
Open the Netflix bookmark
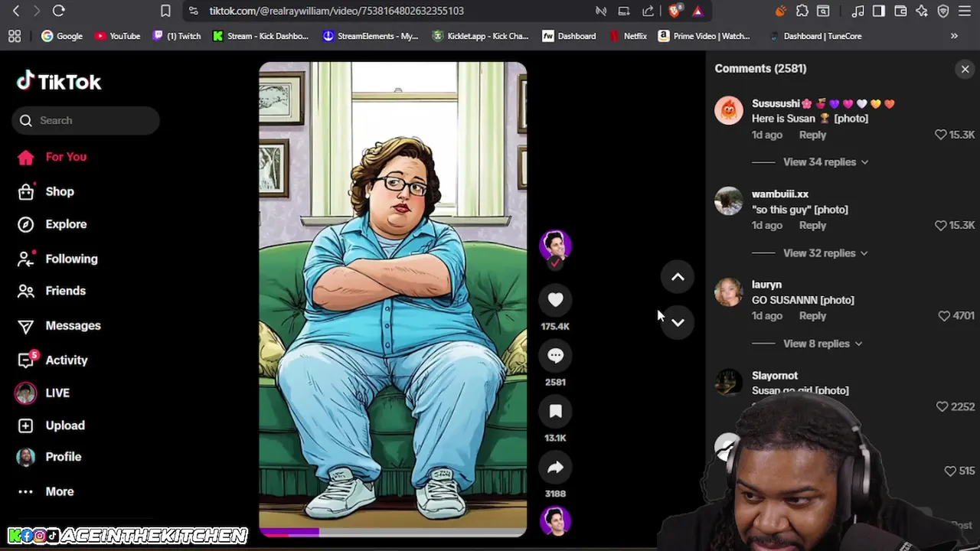[x=628, y=36]
